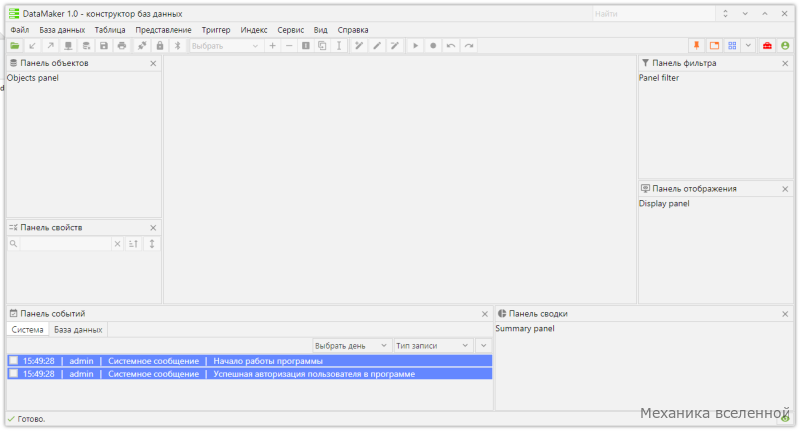
Task: Undo with the curved left arrow
Action: [x=451, y=46]
